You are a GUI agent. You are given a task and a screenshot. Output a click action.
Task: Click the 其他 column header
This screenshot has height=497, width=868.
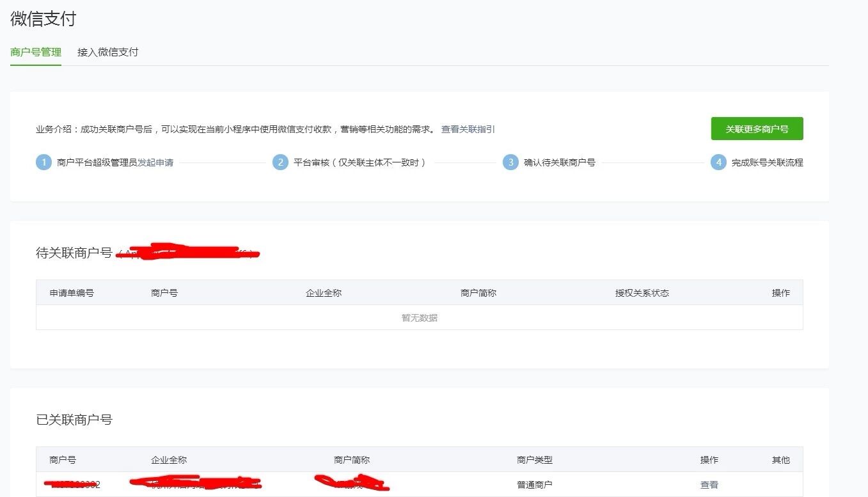tap(780, 460)
